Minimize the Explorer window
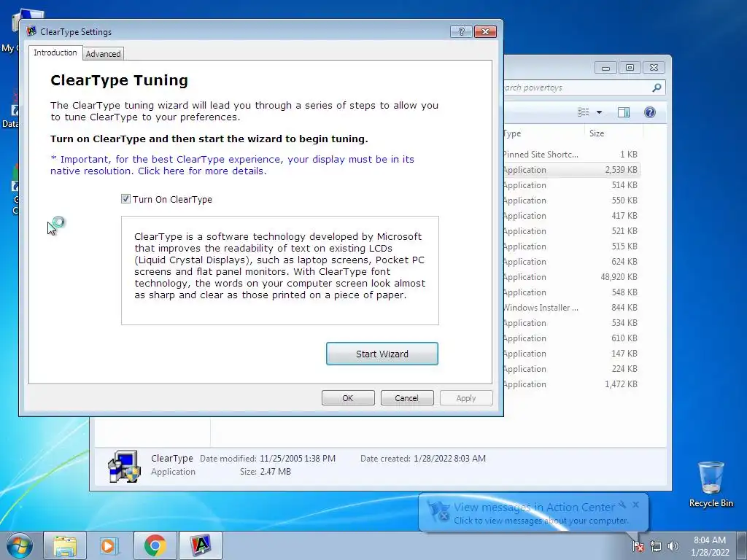Screen dimensions: 747x560 pos(605,68)
